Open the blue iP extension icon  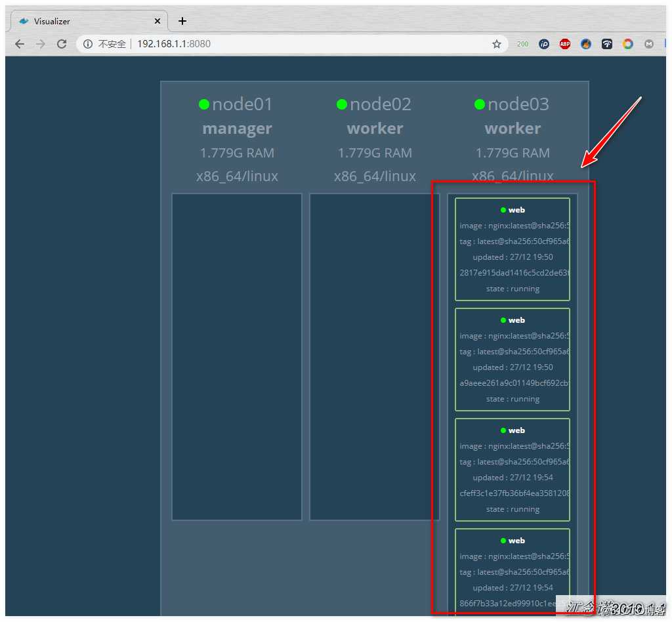544,44
